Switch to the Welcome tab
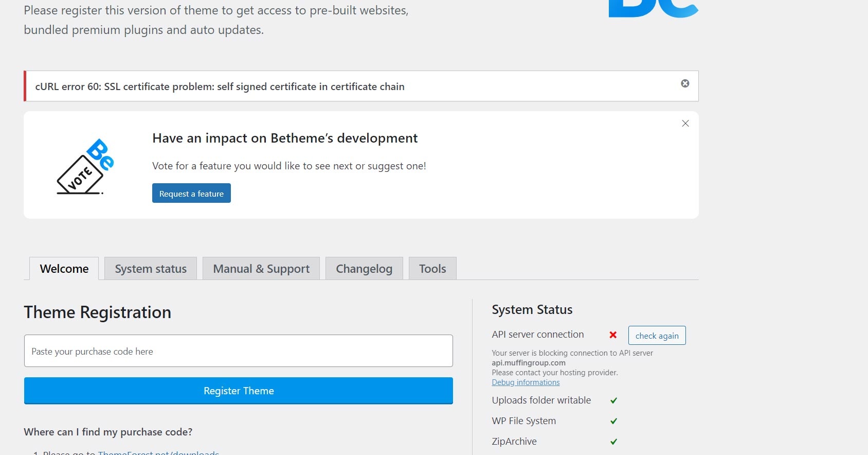 64,269
